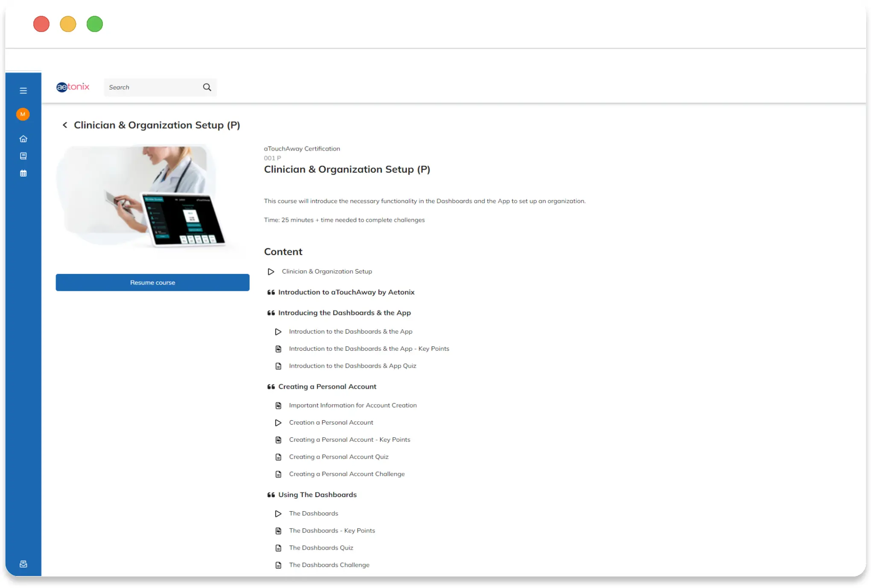Click quote icon beside Introducing the Dashboards & the App

(271, 313)
